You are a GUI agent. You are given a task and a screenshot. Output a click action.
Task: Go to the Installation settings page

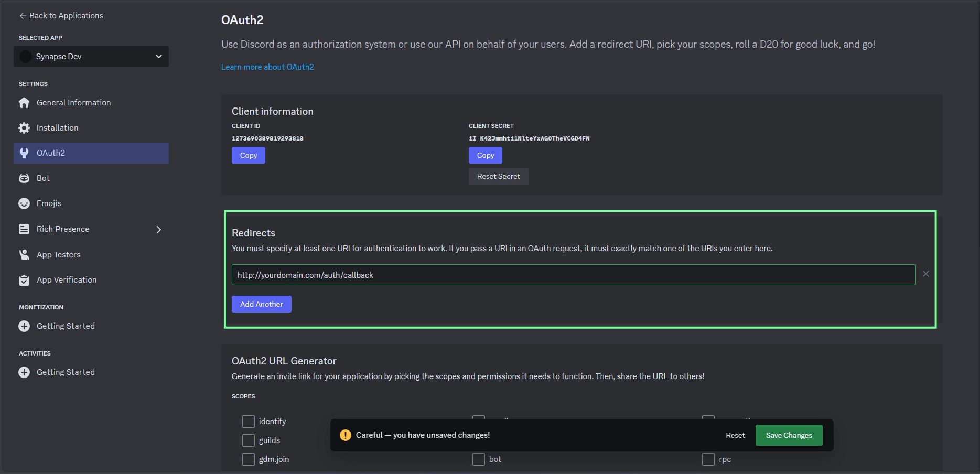(91, 128)
